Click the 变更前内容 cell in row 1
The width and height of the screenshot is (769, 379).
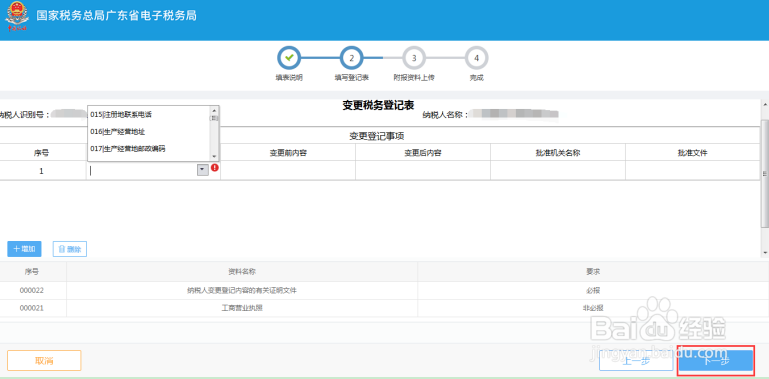(x=288, y=171)
